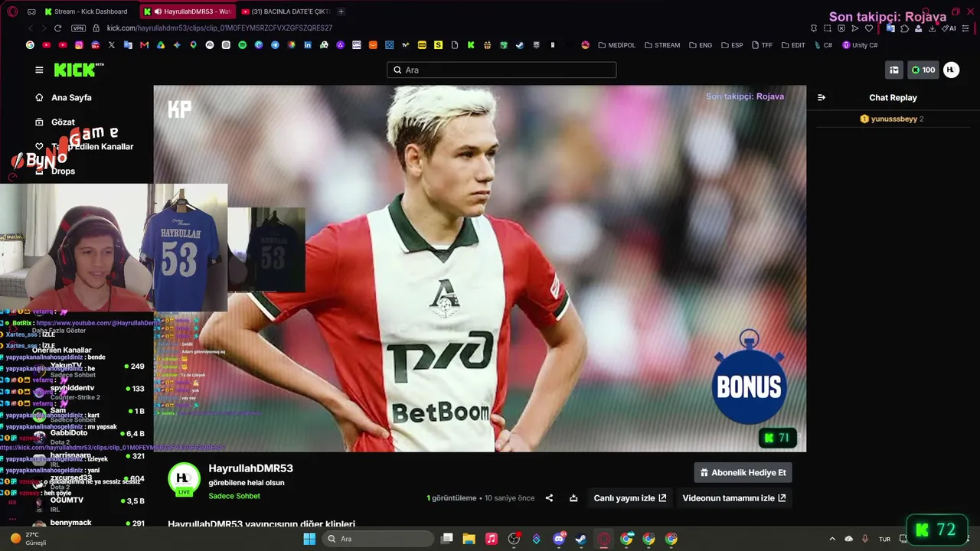Screen dimensions: 980x551
Task: Open a new browser tab
Action: coord(341,11)
